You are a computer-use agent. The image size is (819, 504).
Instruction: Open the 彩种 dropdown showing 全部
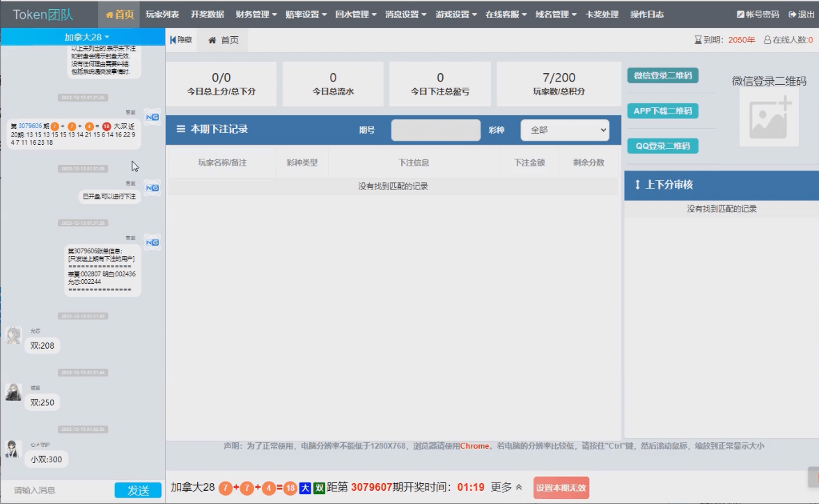(x=564, y=130)
